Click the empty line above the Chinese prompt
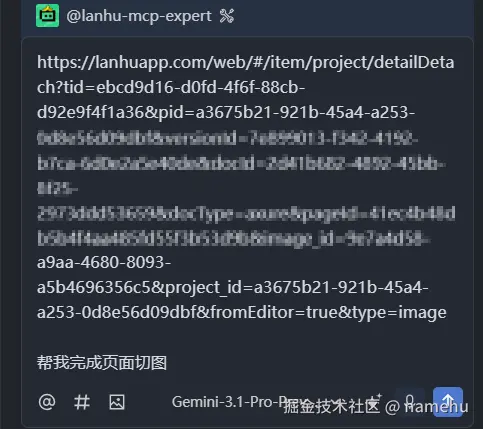Viewport: 483px width, 429px height. click(247, 338)
